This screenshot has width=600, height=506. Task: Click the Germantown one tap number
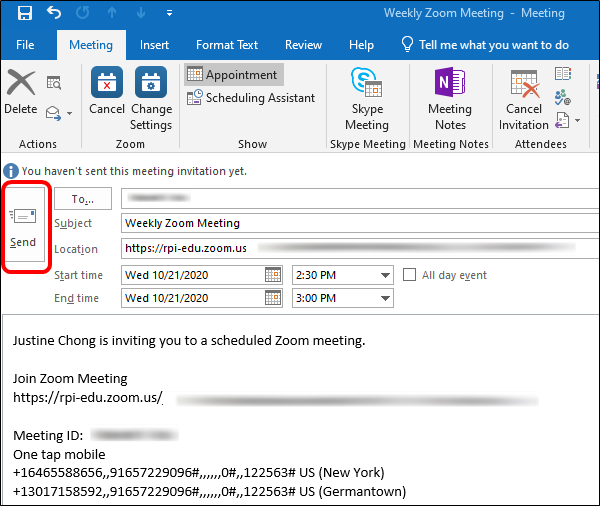tap(209, 491)
